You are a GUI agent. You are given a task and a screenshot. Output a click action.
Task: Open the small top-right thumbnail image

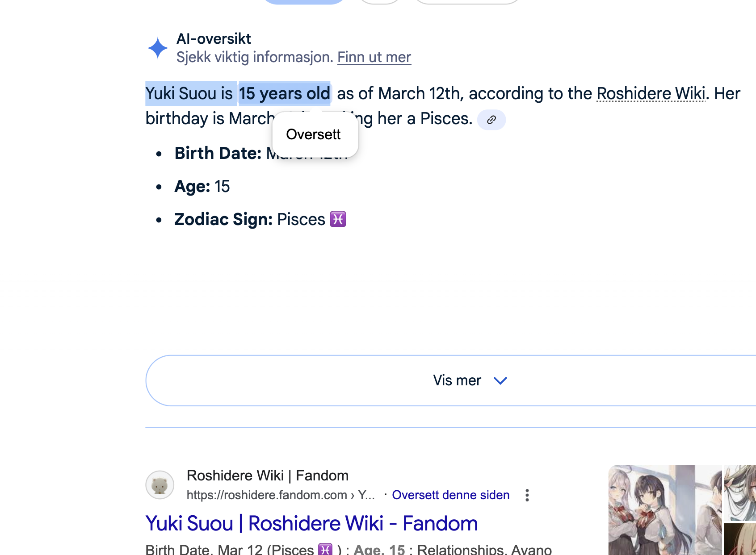pos(740,492)
